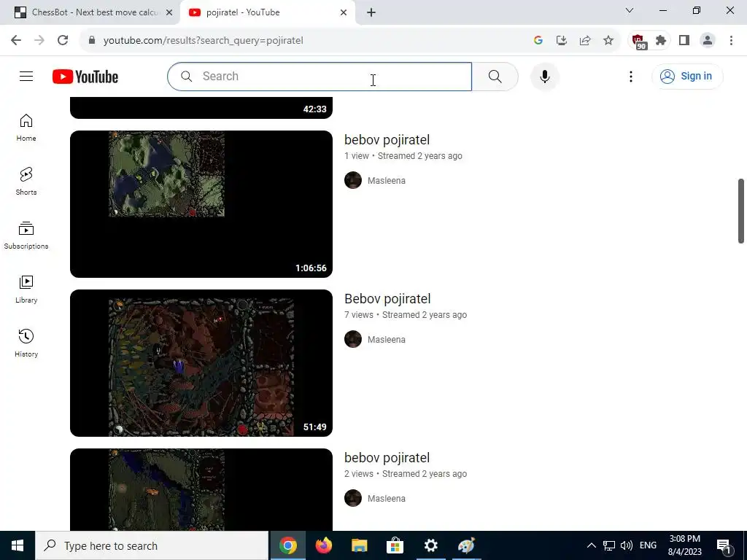Start voice search with microphone icon
Image resolution: width=747 pixels, height=560 pixels.
point(544,76)
